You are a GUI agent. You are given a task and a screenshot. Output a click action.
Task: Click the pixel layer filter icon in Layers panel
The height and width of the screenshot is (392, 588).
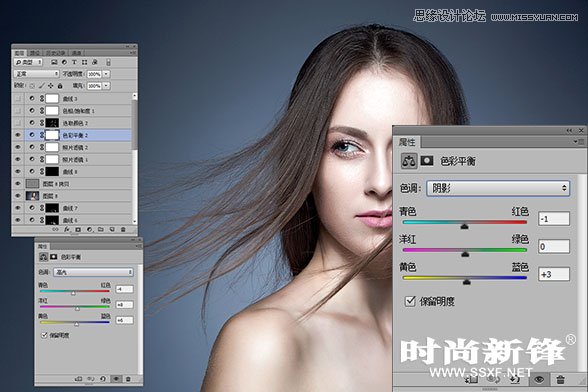click(54, 62)
